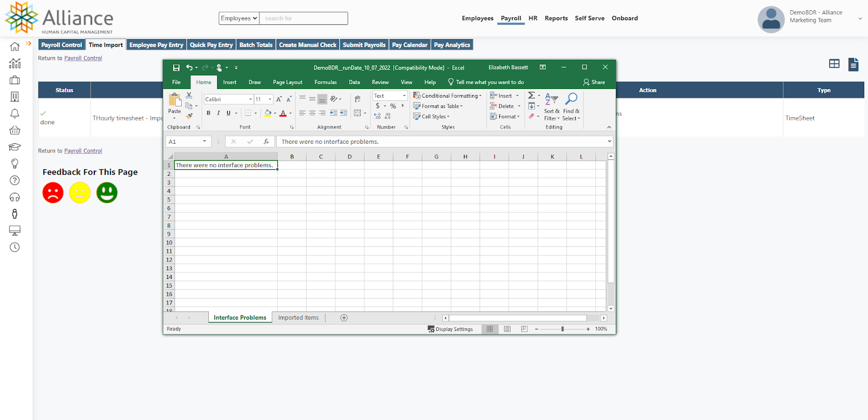Toggle align right in Alignment group
The width and height of the screenshot is (868, 420).
click(322, 113)
